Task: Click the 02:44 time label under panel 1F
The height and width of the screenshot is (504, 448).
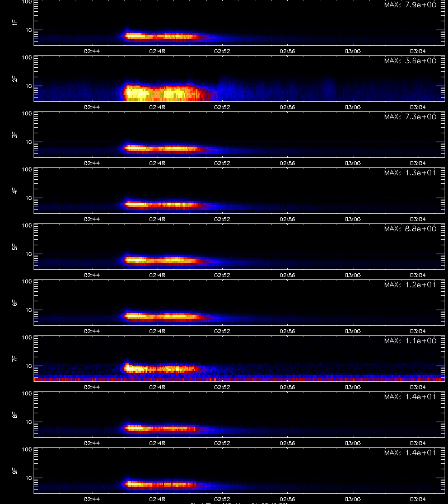Action: [x=92, y=51]
